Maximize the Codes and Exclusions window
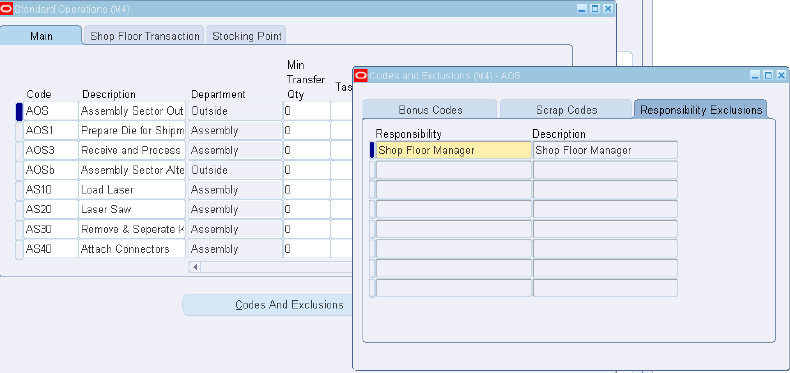The height and width of the screenshot is (373, 790). tap(768, 76)
